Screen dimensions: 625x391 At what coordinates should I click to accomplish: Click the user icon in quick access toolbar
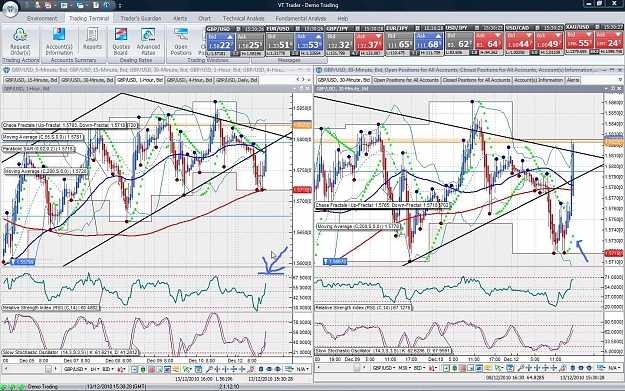pos(38,5)
